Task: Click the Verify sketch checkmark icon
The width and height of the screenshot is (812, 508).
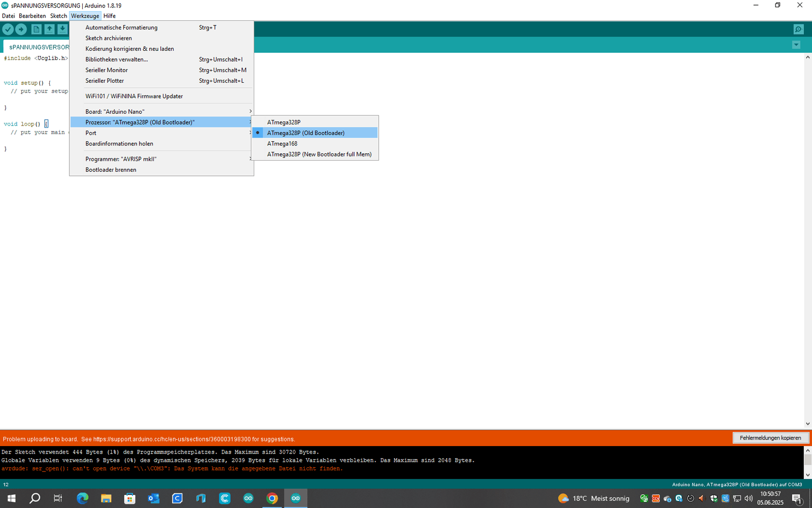Action: [x=8, y=29]
